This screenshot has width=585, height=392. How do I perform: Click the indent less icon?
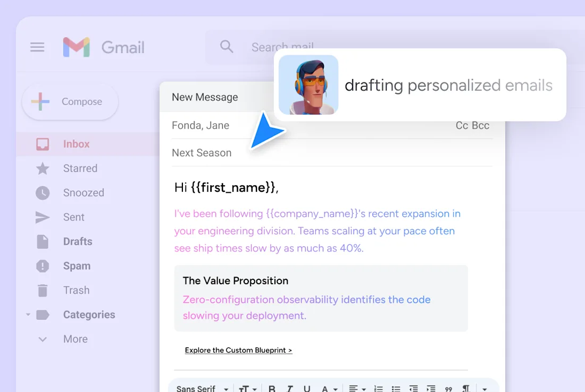(413, 389)
